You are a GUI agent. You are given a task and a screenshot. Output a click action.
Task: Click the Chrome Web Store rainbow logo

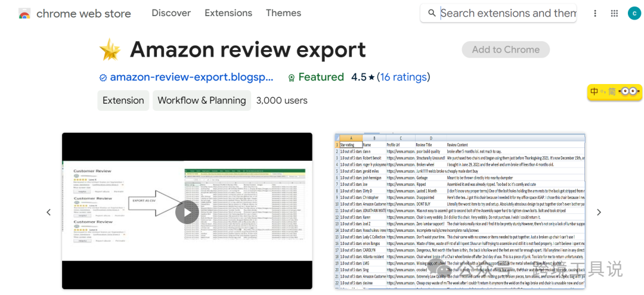(x=24, y=14)
